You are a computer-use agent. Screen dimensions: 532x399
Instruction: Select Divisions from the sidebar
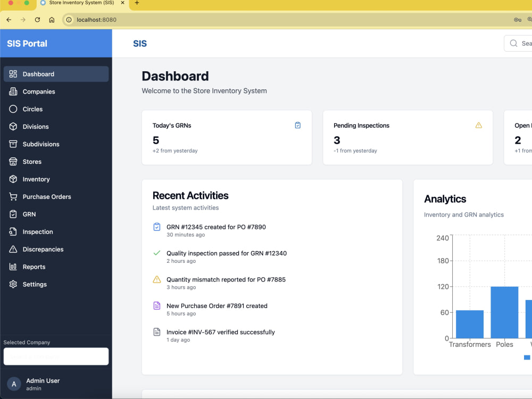pos(56,127)
